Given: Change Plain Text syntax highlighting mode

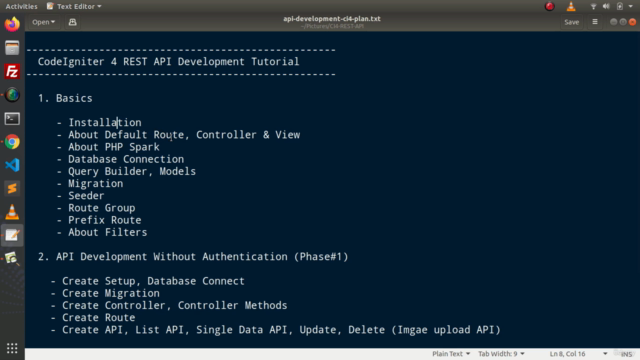Looking at the screenshot, I should pyautogui.click(x=451, y=354).
